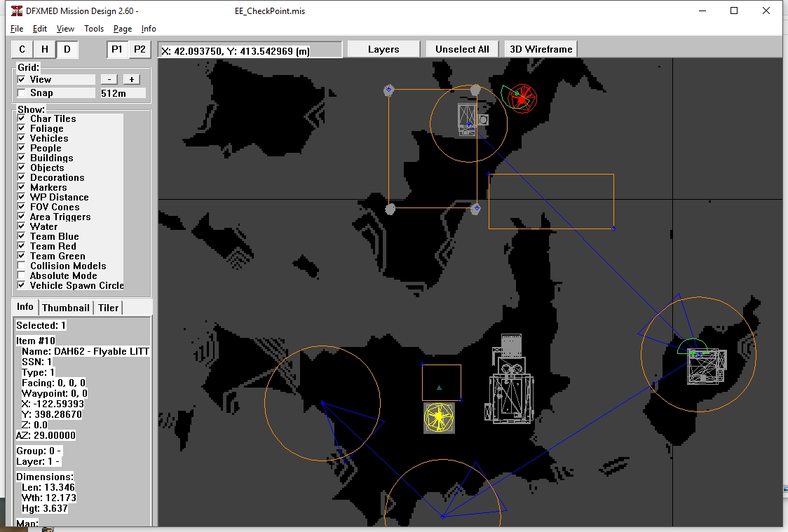This screenshot has width=788, height=532.
Task: Toggle the Team Green checkbox
Action: [x=21, y=256]
